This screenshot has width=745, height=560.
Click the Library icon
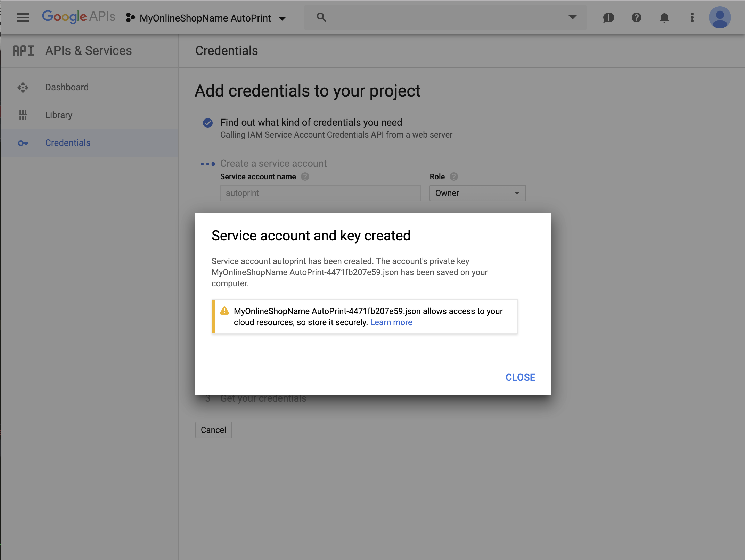[x=23, y=115]
